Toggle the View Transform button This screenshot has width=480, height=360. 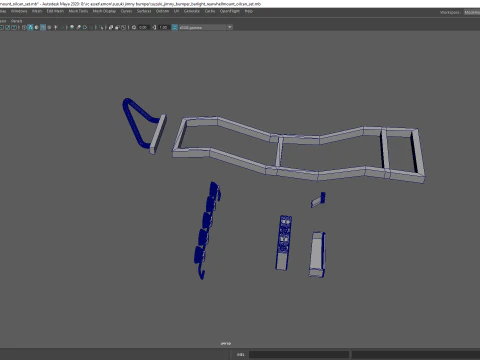pos(175,27)
